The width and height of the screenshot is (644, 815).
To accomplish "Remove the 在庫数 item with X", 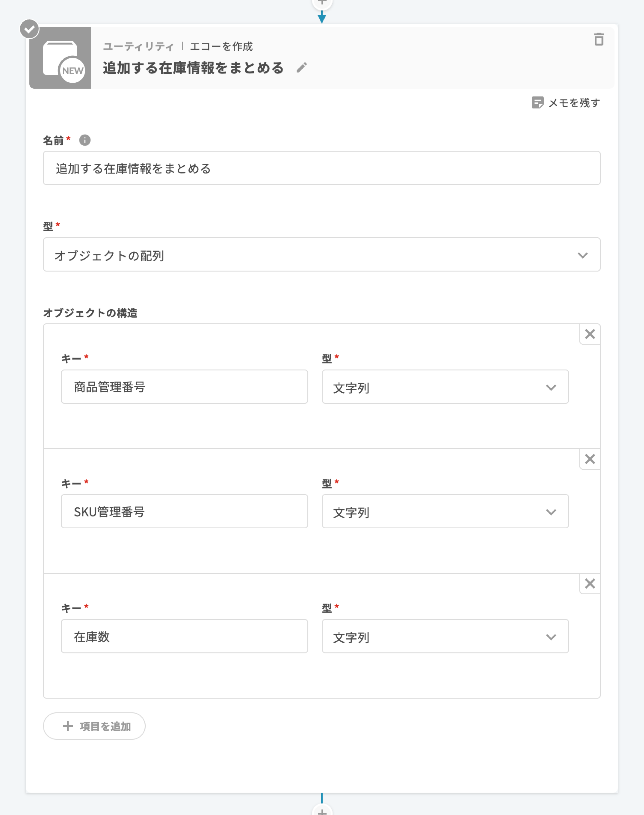I will (x=590, y=584).
